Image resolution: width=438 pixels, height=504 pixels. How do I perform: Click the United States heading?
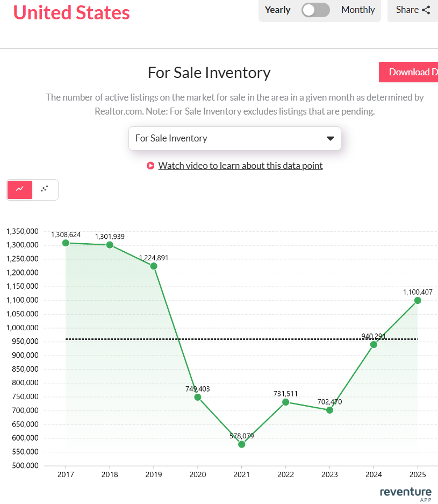coord(71,12)
